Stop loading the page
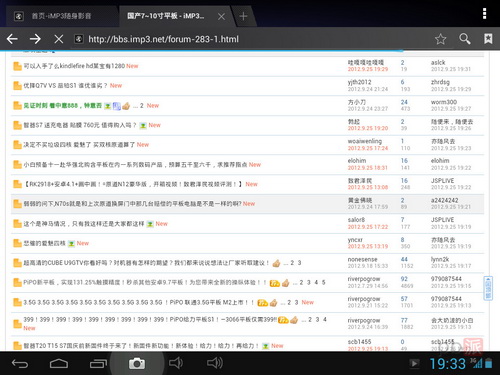The image size is (500, 375). click(59, 39)
